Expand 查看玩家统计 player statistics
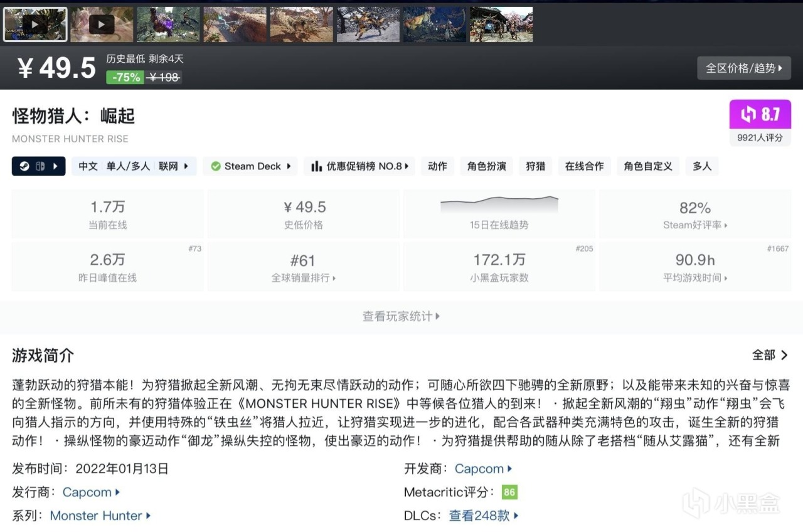The width and height of the screenshot is (803, 532). (x=401, y=317)
